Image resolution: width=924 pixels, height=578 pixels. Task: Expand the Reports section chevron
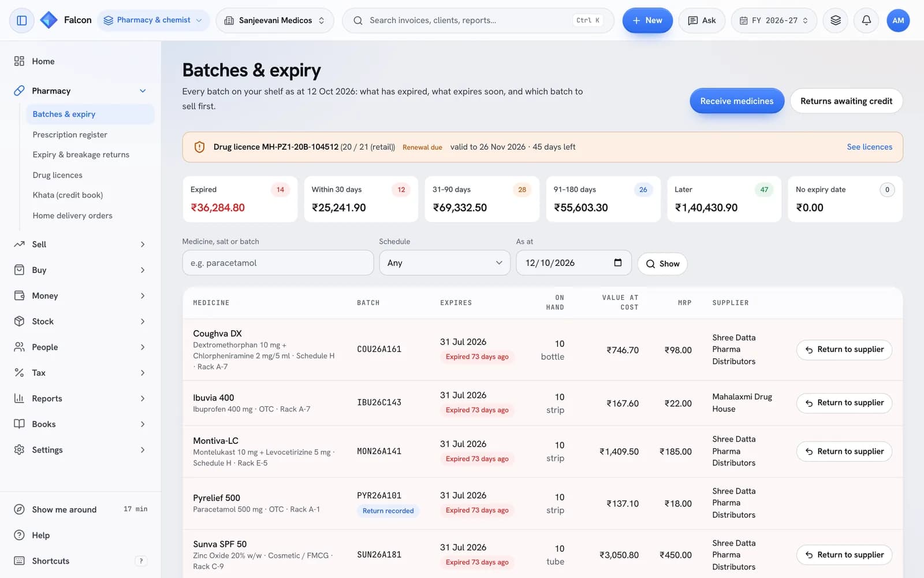(x=143, y=398)
